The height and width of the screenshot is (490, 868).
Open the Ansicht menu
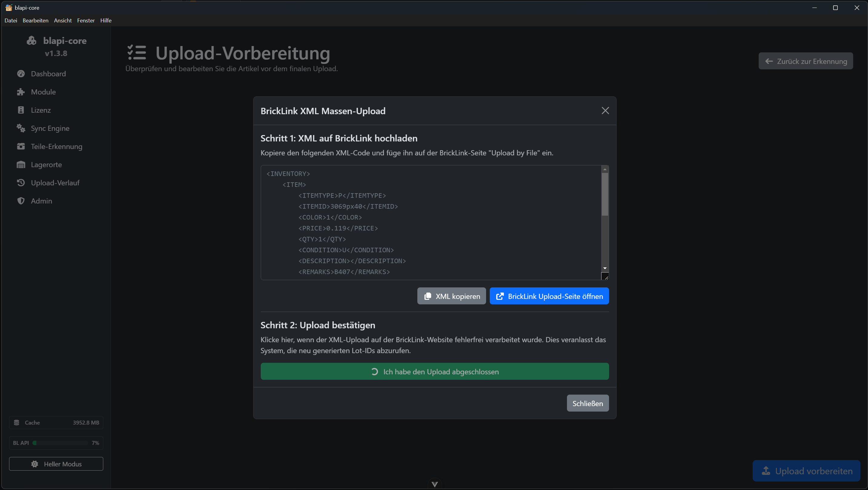coord(63,21)
